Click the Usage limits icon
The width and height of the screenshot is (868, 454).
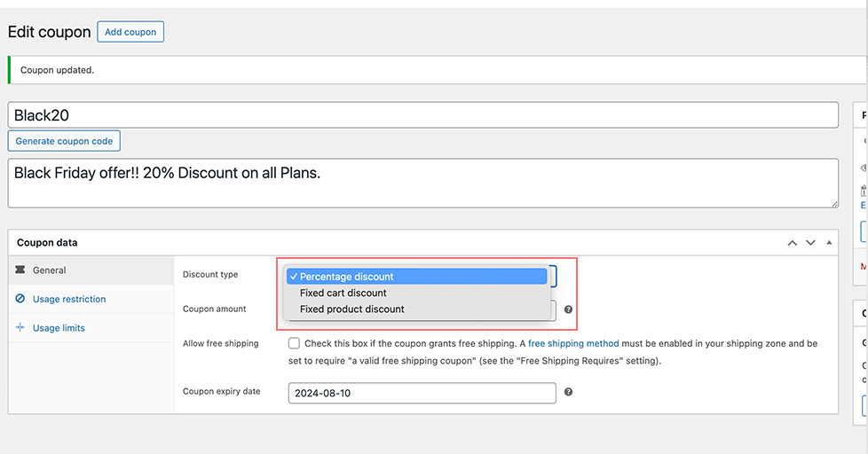(20, 327)
